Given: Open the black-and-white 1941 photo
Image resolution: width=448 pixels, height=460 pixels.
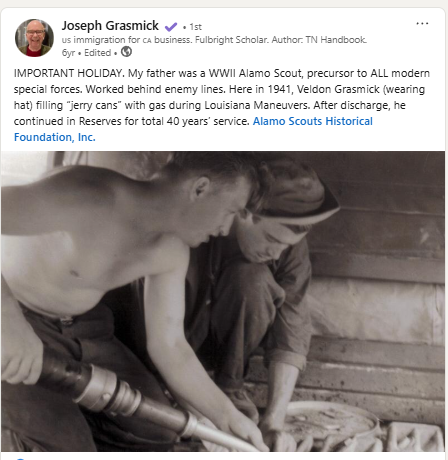Looking at the screenshot, I should pyautogui.click(x=223, y=301).
